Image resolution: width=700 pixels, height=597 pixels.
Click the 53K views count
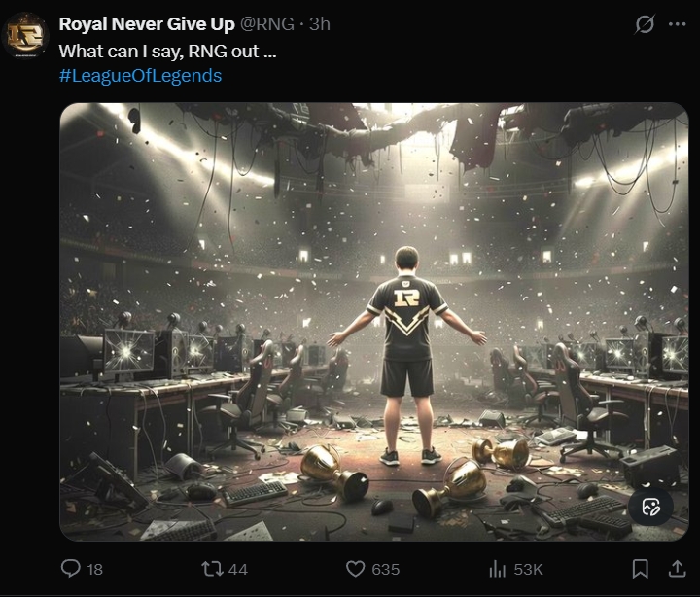(x=528, y=569)
